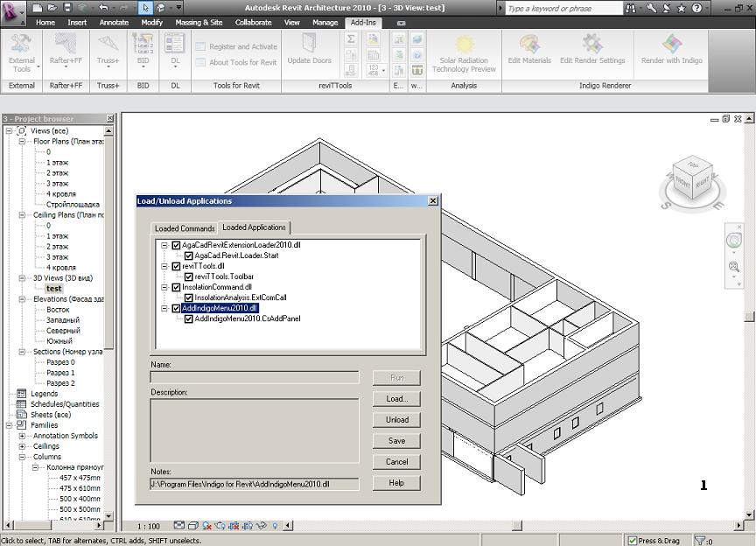Viewport: 756px width, 546px height.
Task: Uncheck the reviTTools.dll checkbox
Action: (x=176, y=266)
